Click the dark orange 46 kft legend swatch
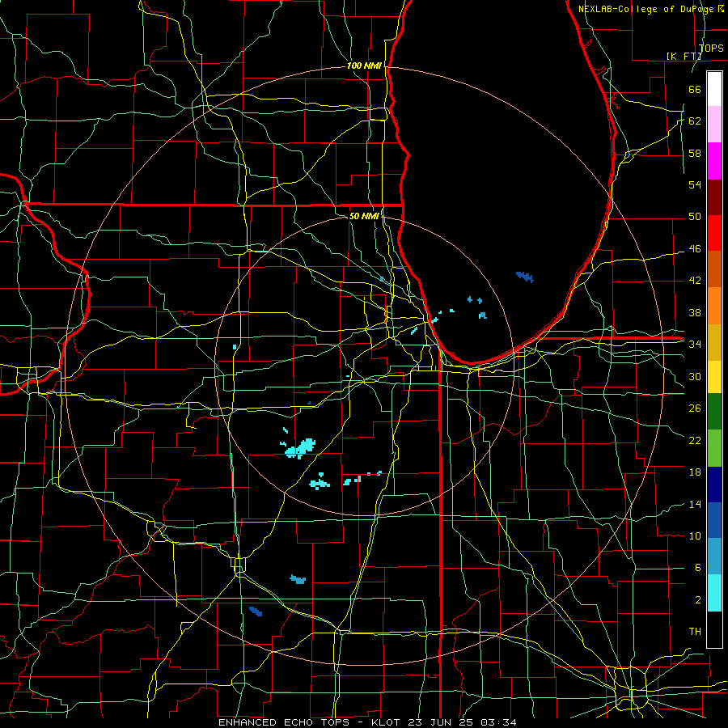This screenshot has width=728, height=728. pyautogui.click(x=714, y=269)
